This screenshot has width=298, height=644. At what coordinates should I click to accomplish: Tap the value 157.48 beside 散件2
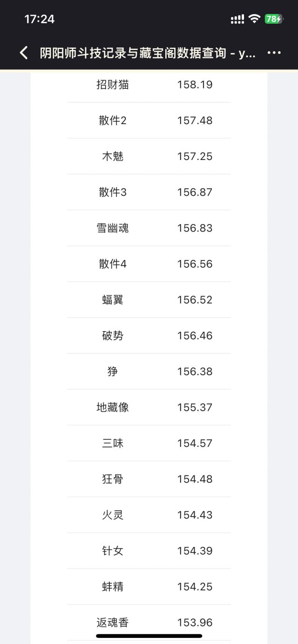click(196, 120)
